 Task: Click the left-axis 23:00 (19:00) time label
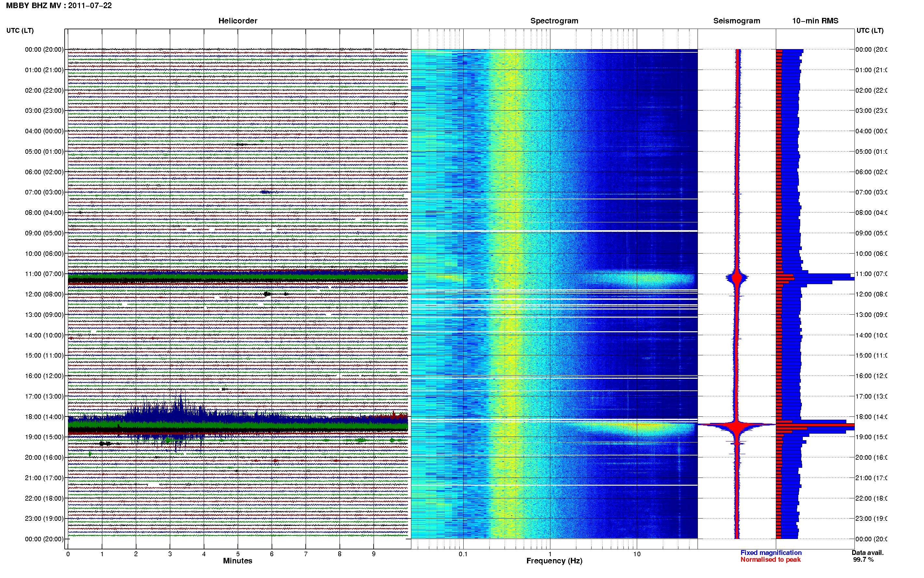pos(44,519)
